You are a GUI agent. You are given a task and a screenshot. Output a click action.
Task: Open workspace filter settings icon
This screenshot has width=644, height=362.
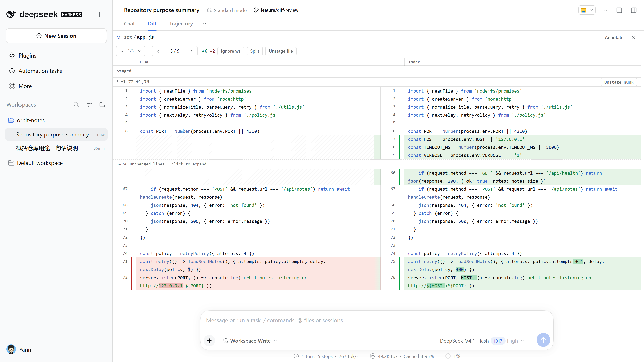(89, 104)
